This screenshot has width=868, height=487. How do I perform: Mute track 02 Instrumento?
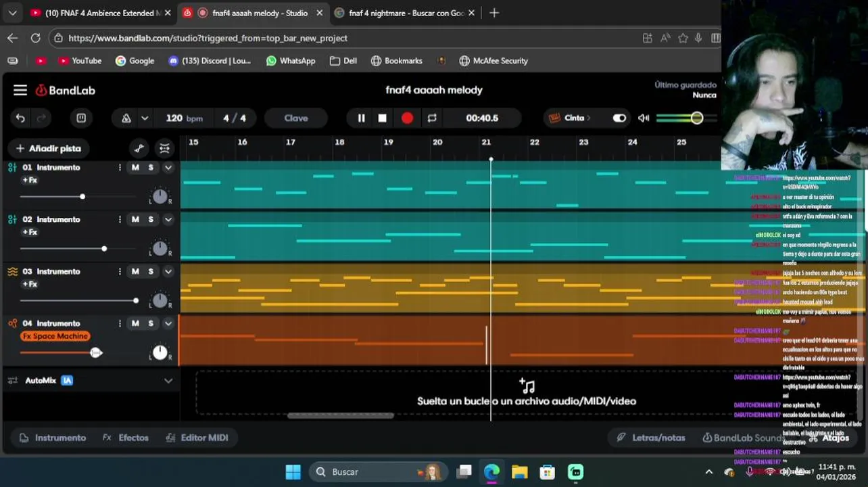point(135,219)
